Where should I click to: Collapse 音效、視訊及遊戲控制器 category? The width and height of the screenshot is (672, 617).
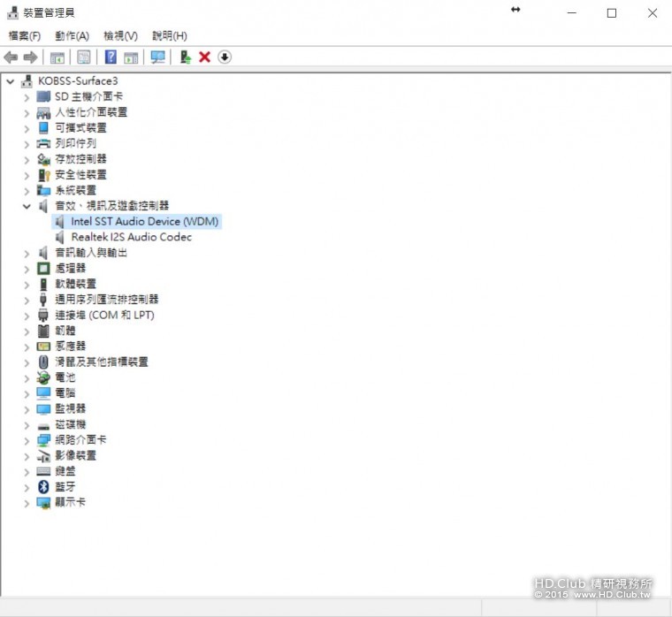coord(27,206)
